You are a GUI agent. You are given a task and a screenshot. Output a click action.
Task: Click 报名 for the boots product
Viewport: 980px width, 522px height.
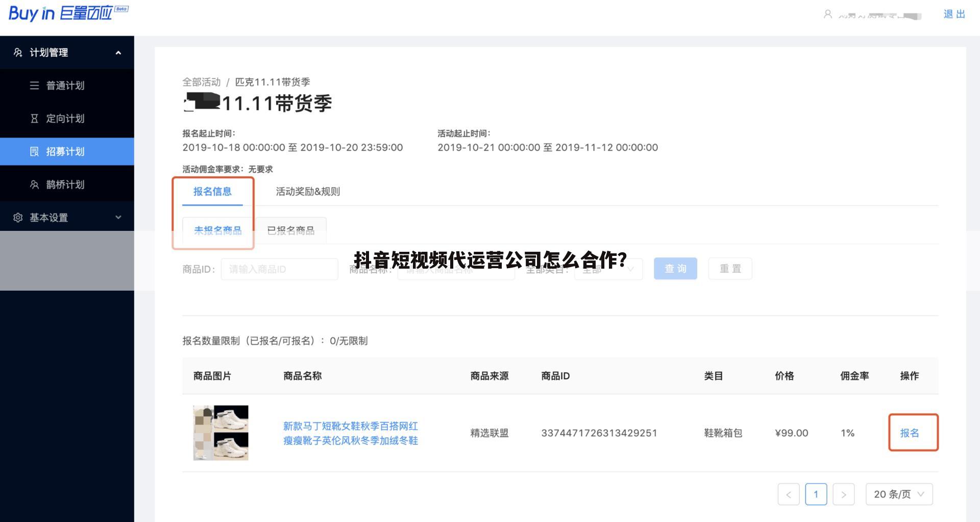[x=910, y=433]
